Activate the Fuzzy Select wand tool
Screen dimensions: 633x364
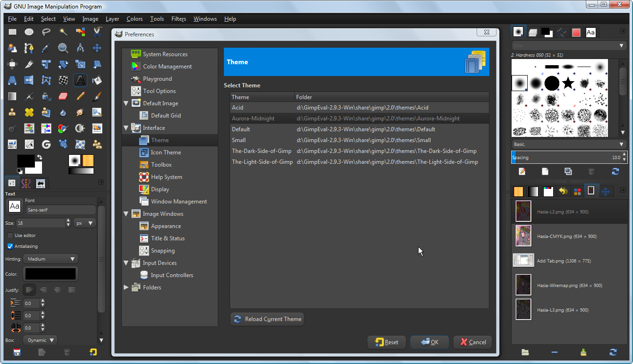[63, 32]
